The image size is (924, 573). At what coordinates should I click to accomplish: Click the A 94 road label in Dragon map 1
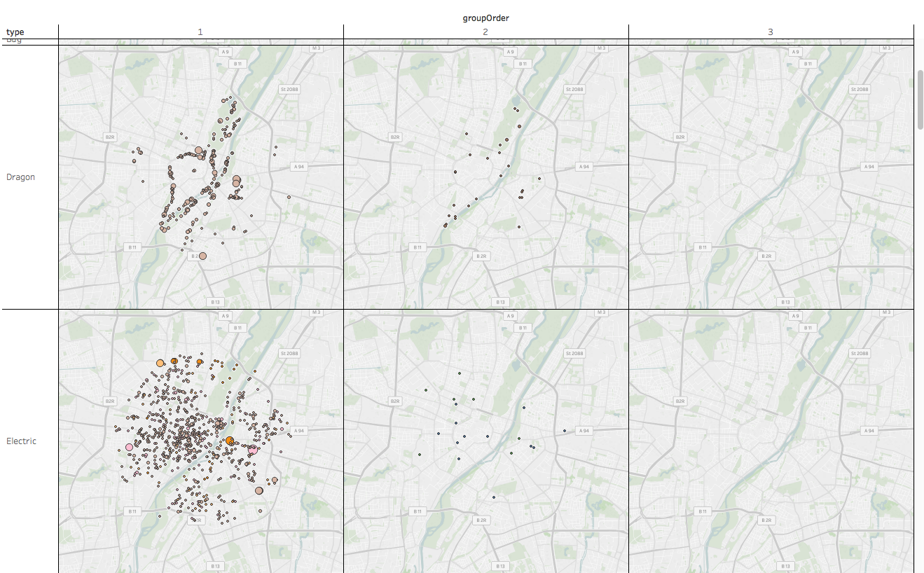299,167
